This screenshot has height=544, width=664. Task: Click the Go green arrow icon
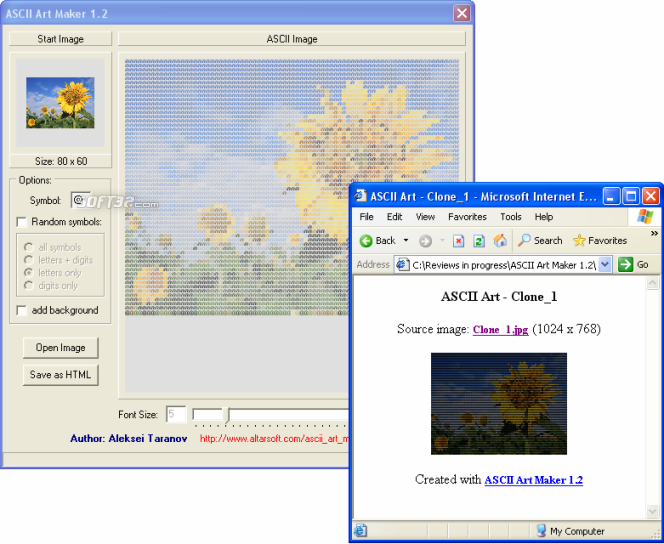(x=625, y=265)
